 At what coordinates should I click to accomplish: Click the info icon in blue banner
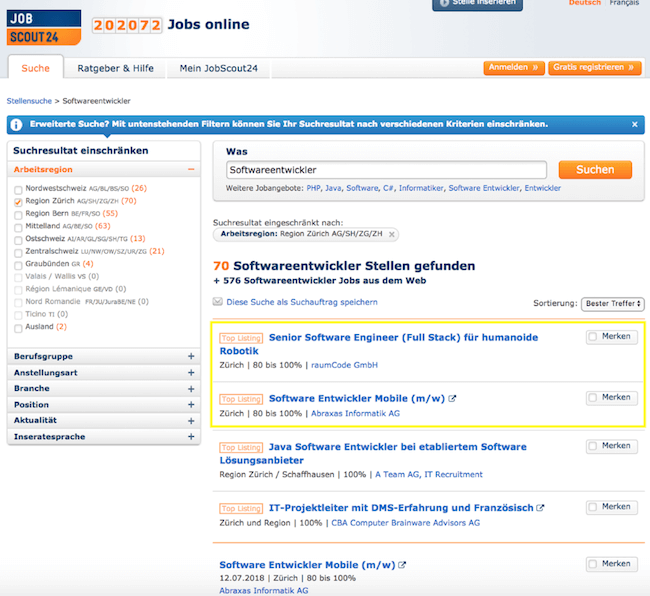point(16,124)
